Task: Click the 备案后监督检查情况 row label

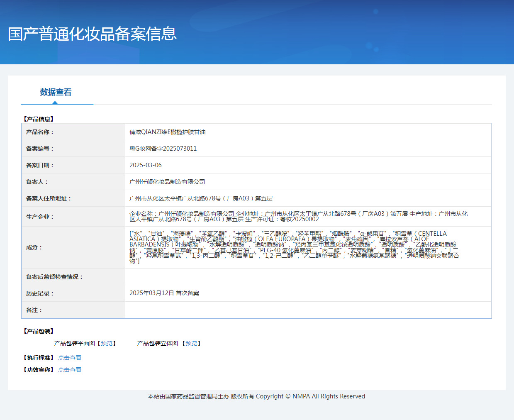Action: pyautogui.click(x=54, y=277)
